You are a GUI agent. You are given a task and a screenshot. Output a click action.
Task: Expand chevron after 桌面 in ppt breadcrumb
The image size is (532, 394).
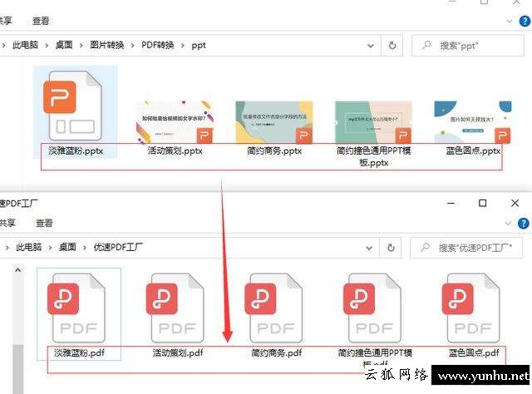click(x=81, y=45)
